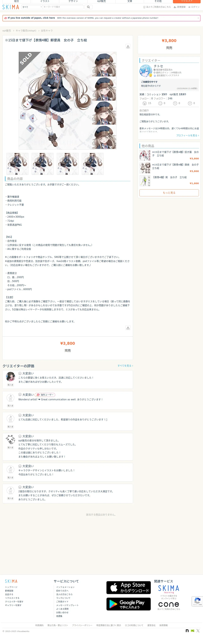Click the share icon below product description
Viewport: 203px width, 644px height.
128,328
